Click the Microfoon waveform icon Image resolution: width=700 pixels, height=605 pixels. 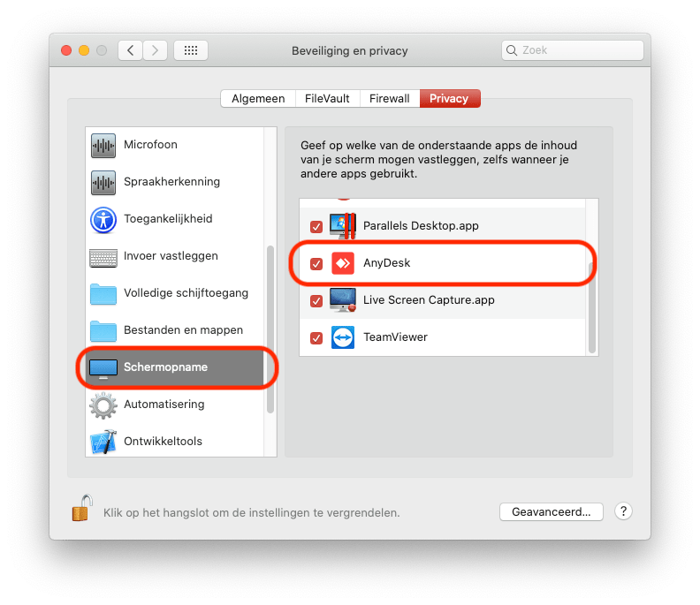[103, 146]
